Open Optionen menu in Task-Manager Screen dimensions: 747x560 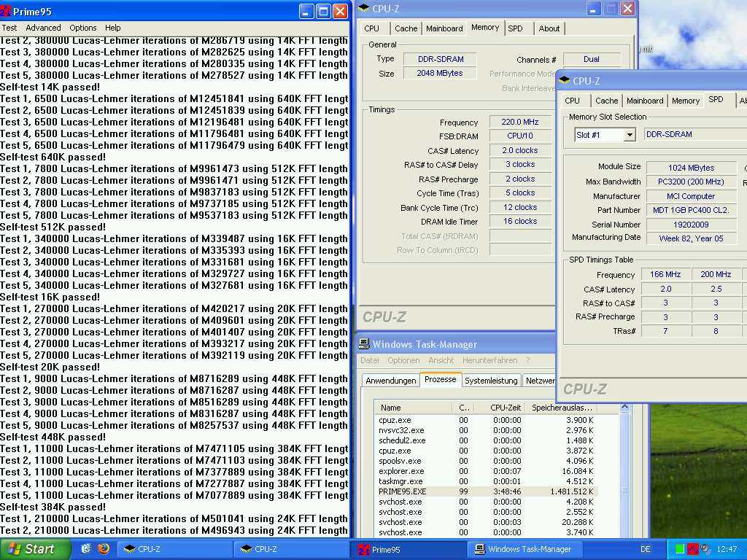pyautogui.click(x=403, y=360)
